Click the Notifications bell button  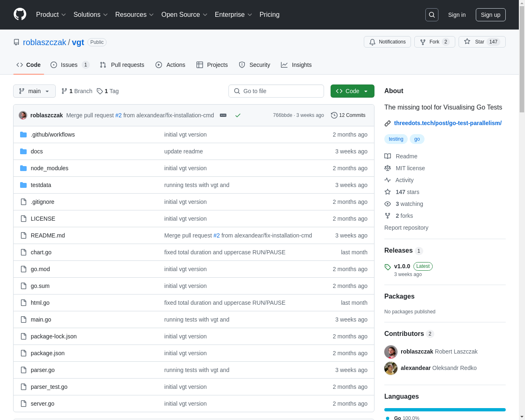[x=387, y=42]
